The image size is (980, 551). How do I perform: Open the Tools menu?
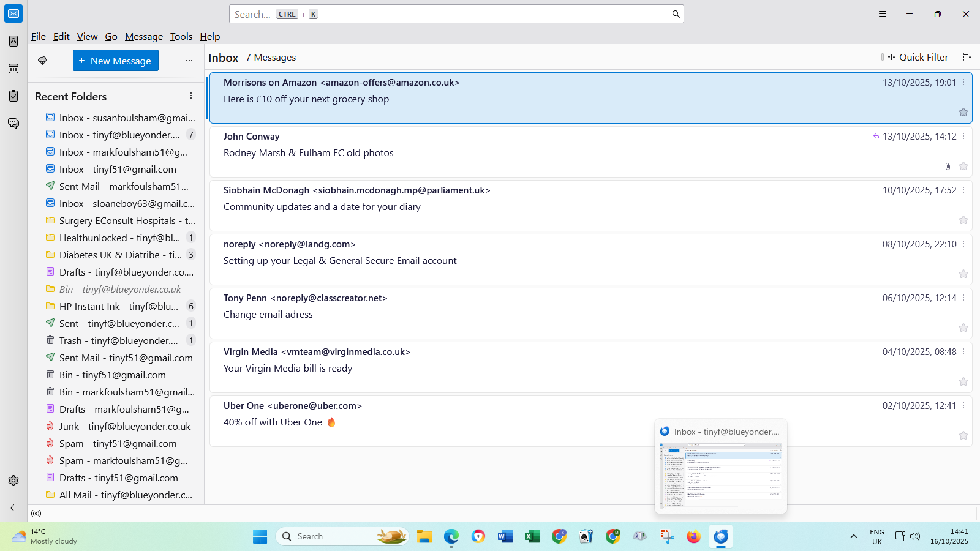click(181, 37)
